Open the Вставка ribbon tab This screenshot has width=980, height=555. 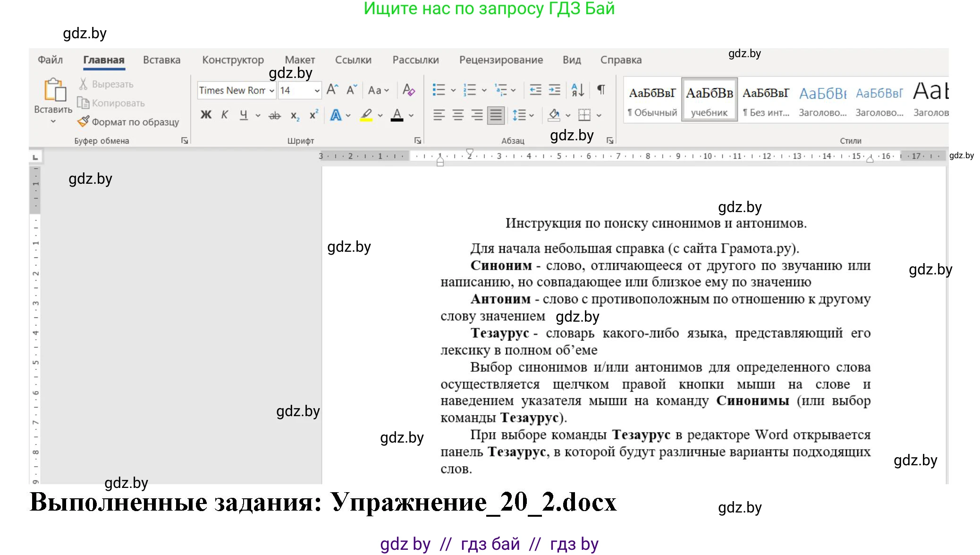point(161,60)
